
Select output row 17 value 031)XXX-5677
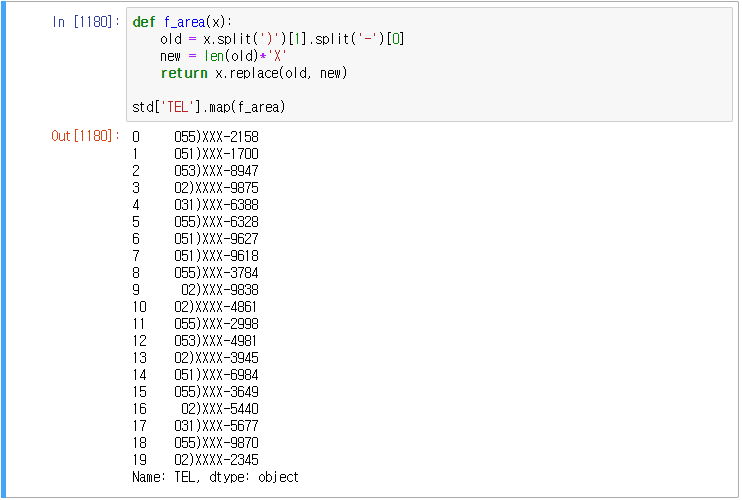click(x=216, y=426)
